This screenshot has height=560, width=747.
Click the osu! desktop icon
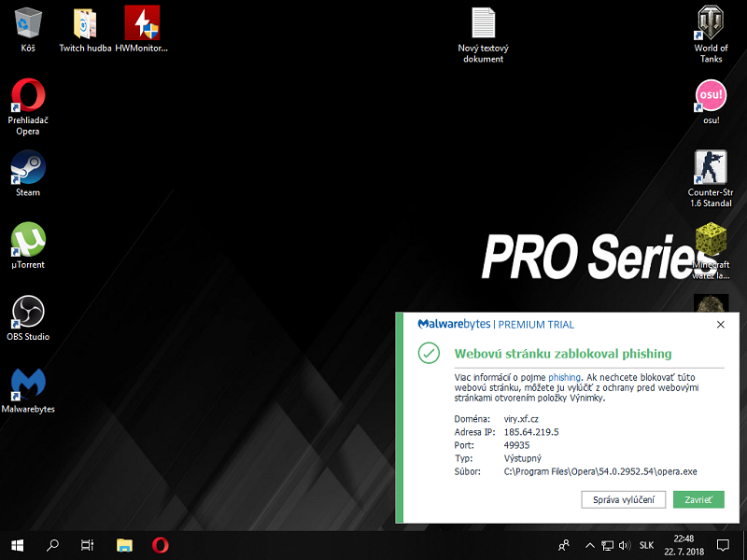coord(711,102)
